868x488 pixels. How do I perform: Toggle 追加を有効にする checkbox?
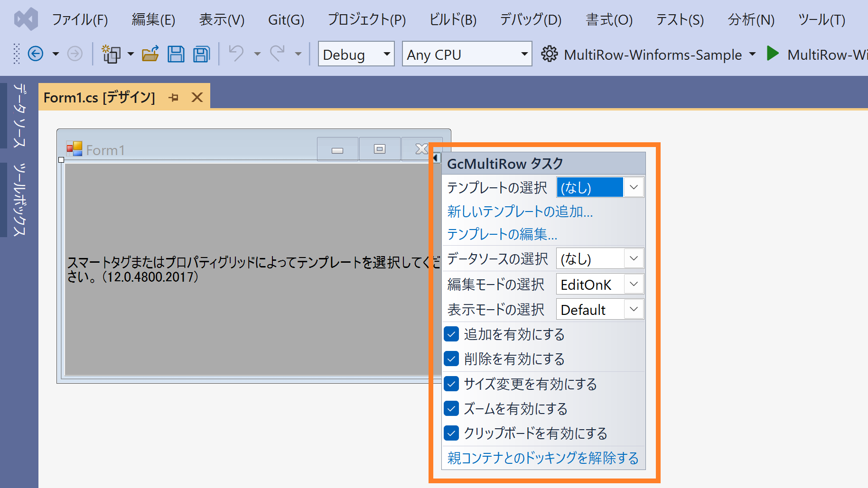click(451, 334)
